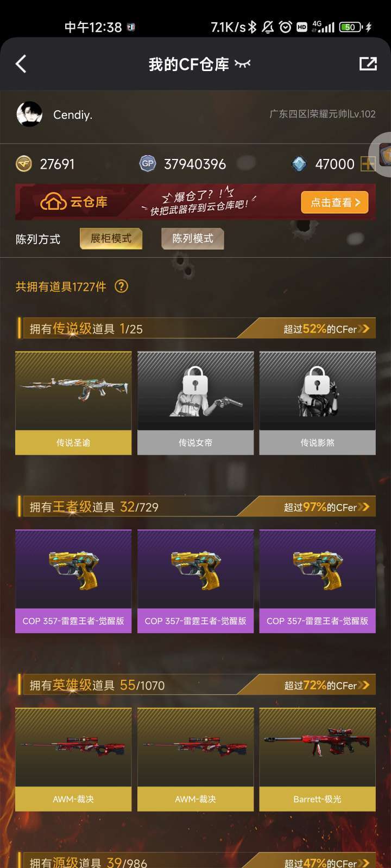Tap the GP currency icon
The width and height of the screenshot is (391, 868).
[148, 163]
